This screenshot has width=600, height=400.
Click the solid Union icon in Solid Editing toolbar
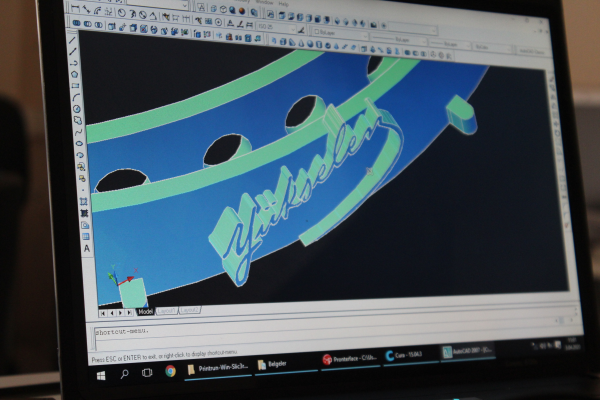(77, 23)
